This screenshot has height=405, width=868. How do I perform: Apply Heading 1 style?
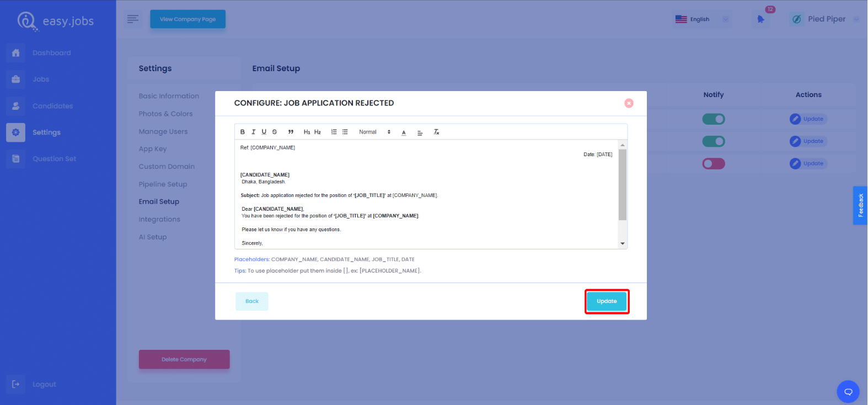tap(307, 132)
